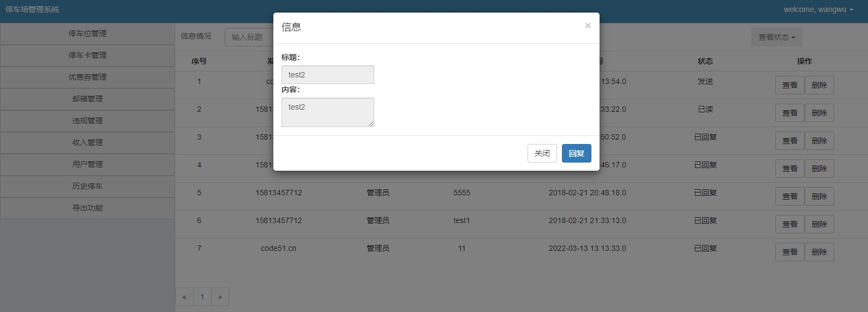This screenshot has width=868, height=312.
Task: Click the 标题 field containing test2
Action: (x=327, y=75)
